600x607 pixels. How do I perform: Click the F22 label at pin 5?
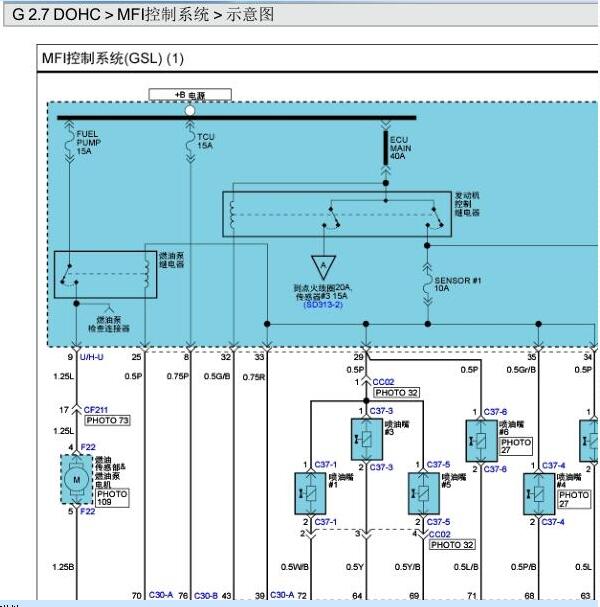click(88, 511)
